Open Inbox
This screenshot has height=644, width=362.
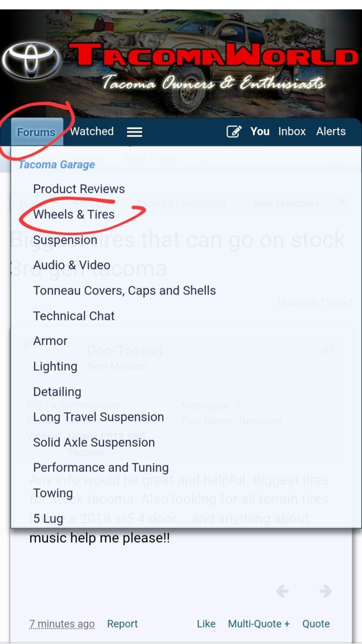292,131
